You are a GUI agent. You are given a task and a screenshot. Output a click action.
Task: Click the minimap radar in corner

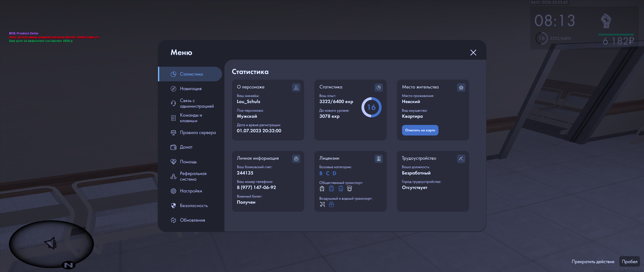(51, 244)
